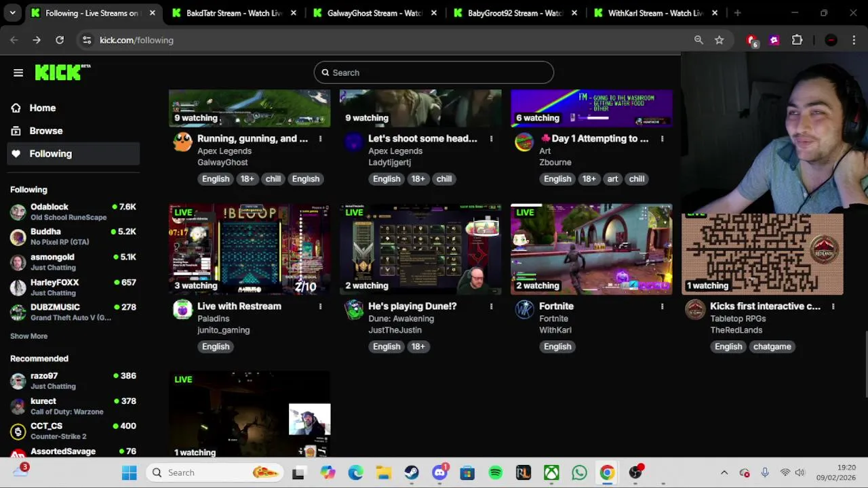The width and height of the screenshot is (868, 488).
Task: Open the red extension with badge 6
Action: coord(751,41)
